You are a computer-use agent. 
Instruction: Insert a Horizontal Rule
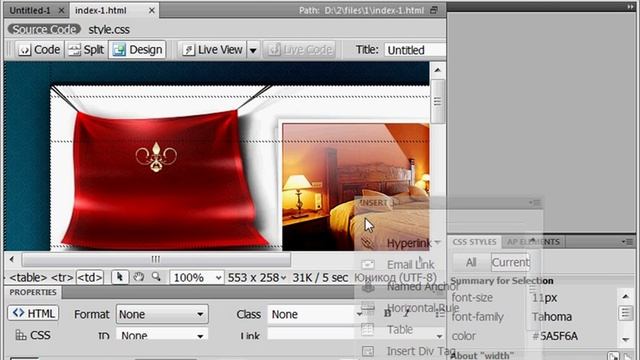coord(410,308)
